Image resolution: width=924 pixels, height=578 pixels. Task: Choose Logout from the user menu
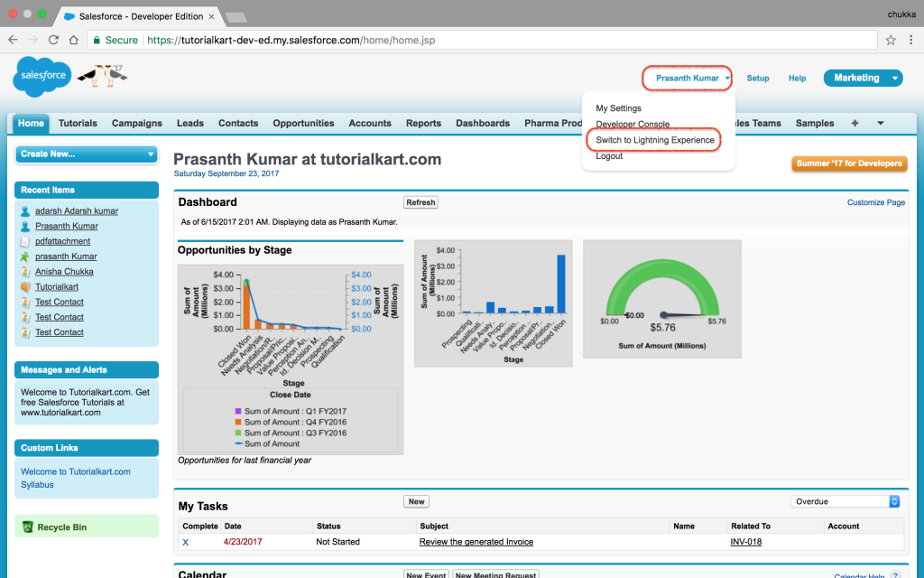[609, 156]
